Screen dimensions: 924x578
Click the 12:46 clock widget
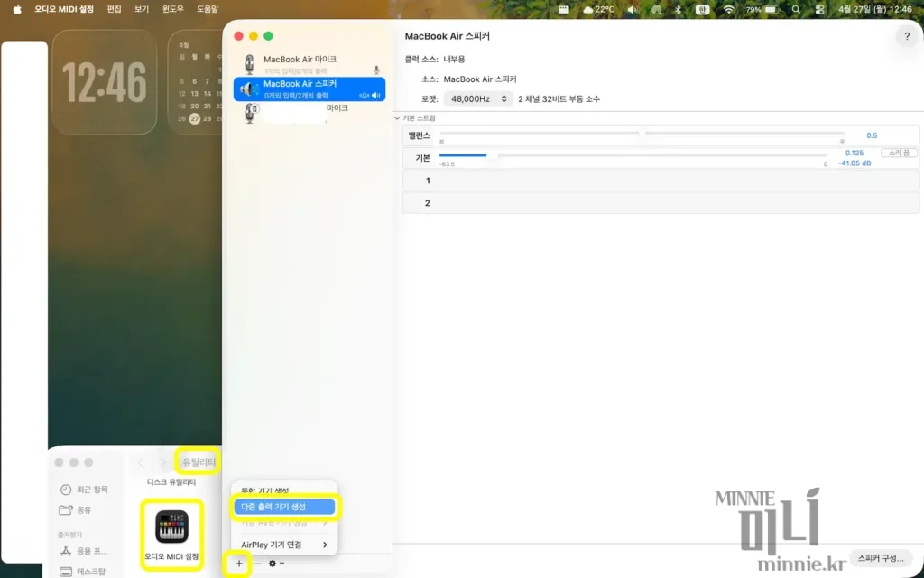(x=105, y=82)
